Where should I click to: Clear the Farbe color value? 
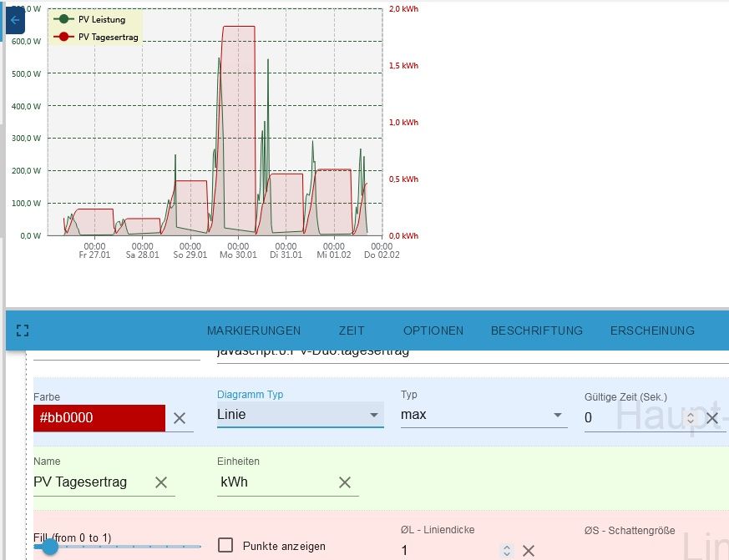pyautogui.click(x=180, y=418)
